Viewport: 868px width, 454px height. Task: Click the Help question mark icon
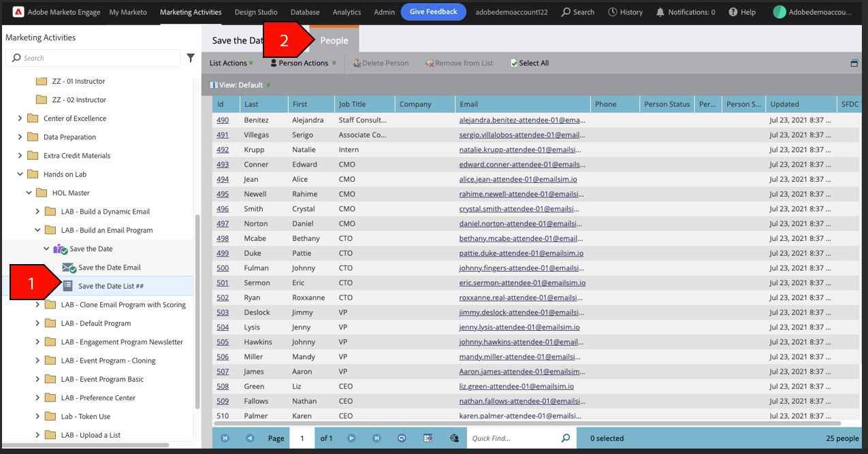(x=733, y=12)
